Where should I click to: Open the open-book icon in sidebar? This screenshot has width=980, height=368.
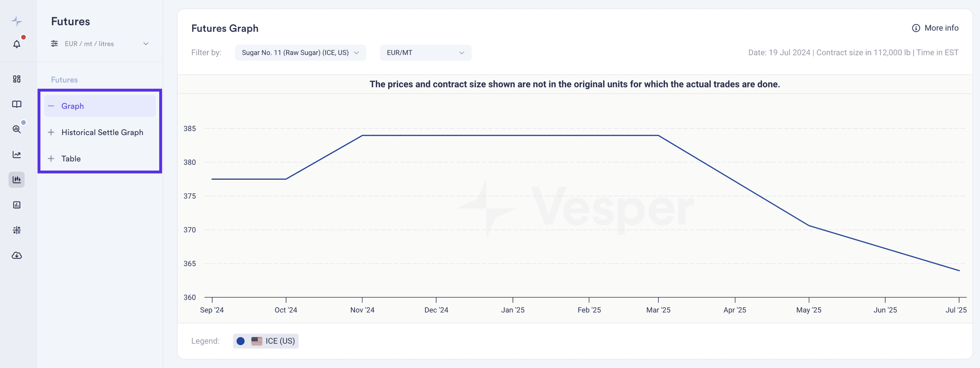[x=17, y=104]
